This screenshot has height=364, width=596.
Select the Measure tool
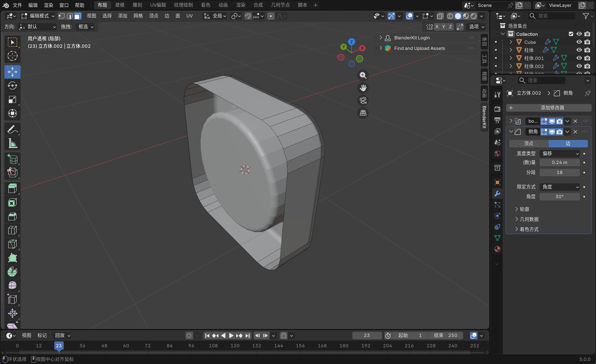coord(12,143)
